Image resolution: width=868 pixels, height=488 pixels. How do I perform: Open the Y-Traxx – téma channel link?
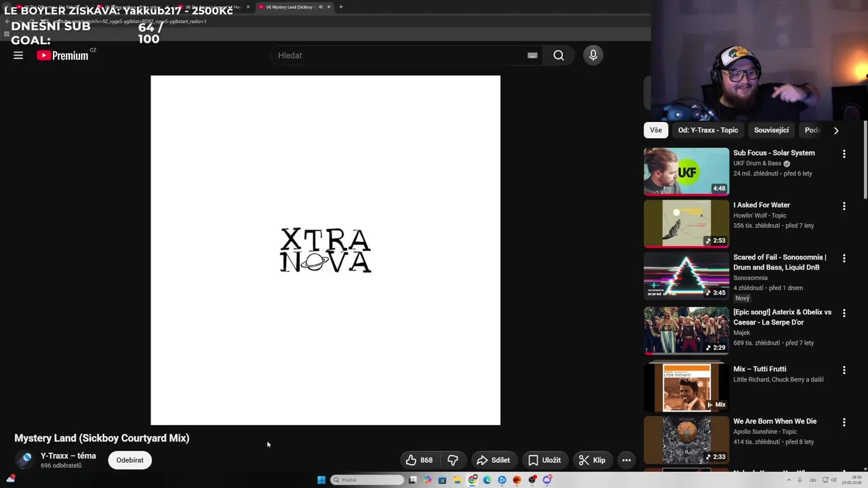(x=68, y=456)
